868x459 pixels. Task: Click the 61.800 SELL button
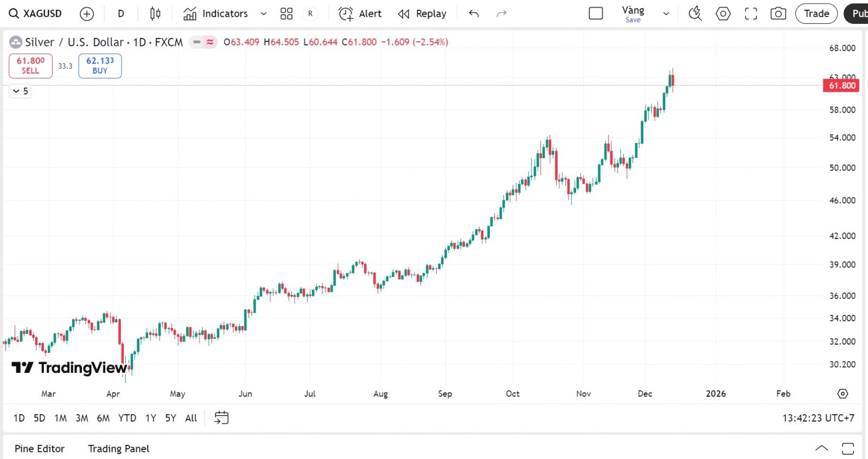30,66
